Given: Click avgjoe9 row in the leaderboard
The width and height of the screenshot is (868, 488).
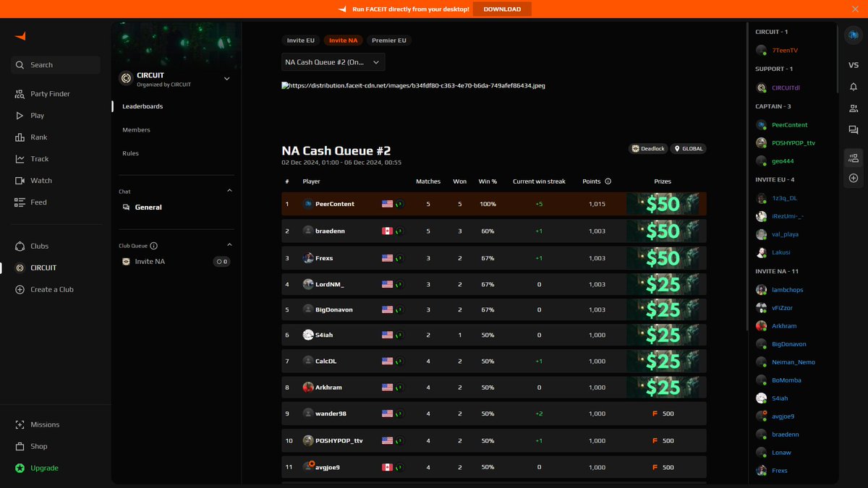Looking at the screenshot, I should pyautogui.click(x=494, y=467).
